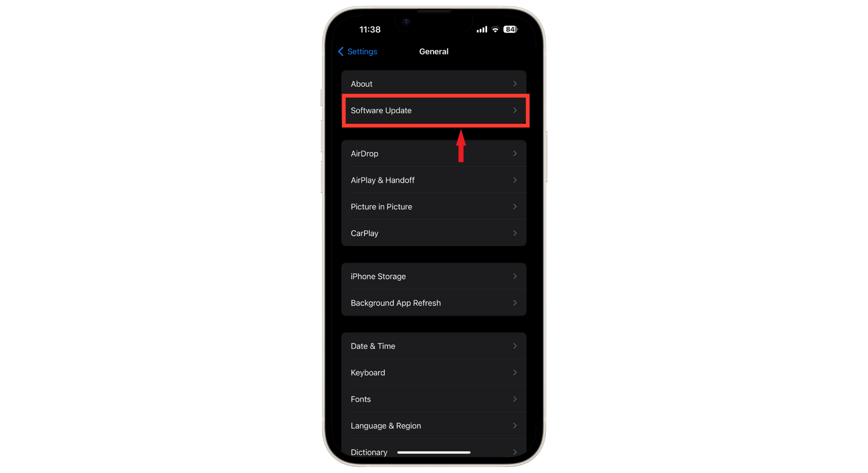Open Fonts settings
This screenshot has height=473, width=868.
[433, 399]
